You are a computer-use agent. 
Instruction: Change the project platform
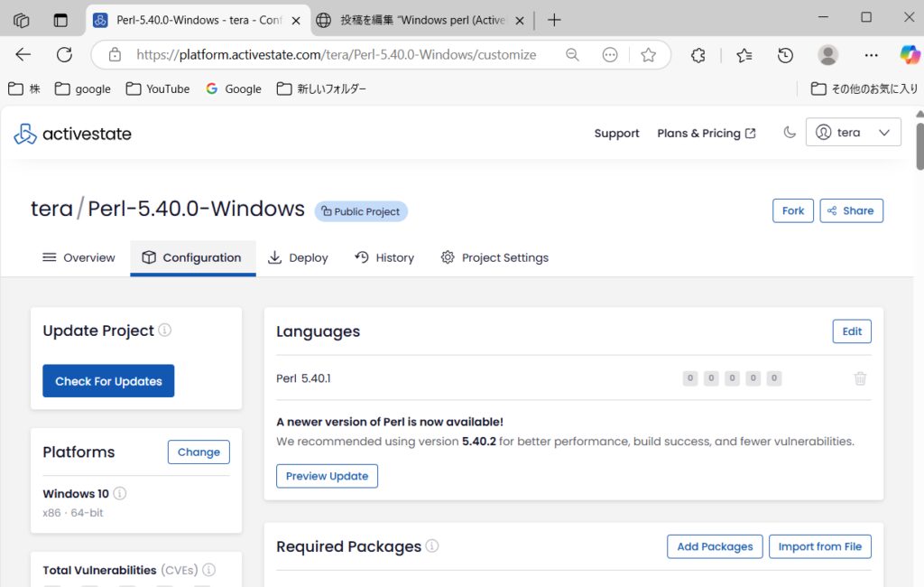(199, 452)
